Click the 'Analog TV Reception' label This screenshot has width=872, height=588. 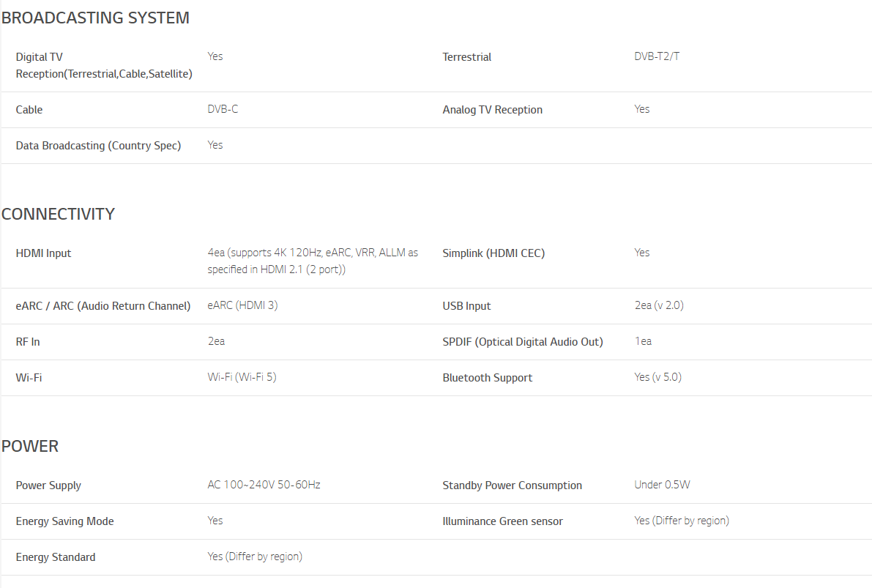pos(492,110)
